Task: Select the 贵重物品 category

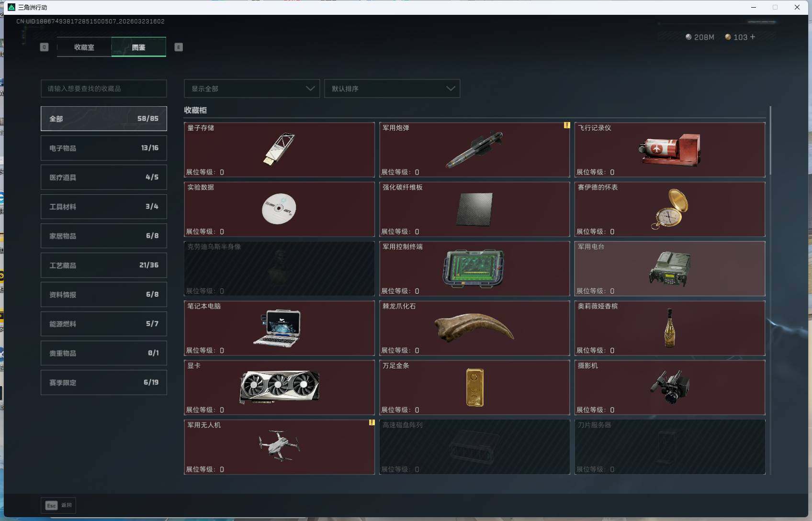Action: point(104,353)
